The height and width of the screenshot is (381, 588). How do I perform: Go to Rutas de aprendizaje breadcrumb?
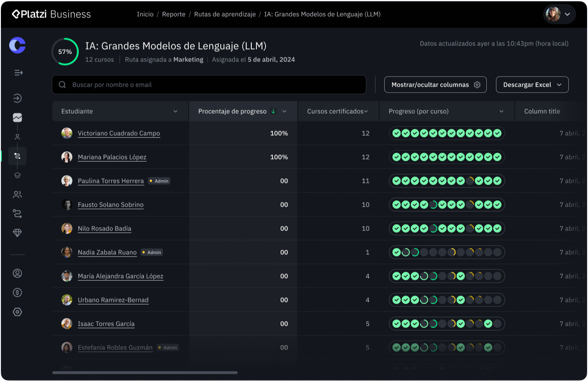pyautogui.click(x=225, y=14)
